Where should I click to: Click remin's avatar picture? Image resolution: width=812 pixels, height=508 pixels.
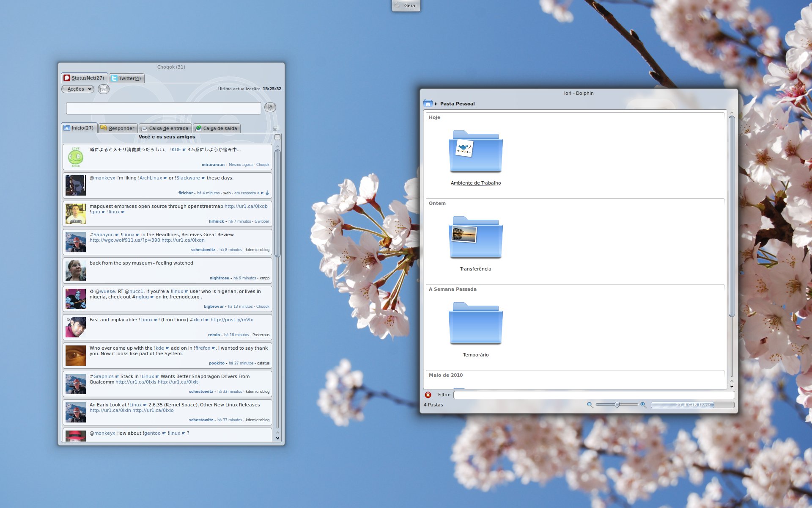pyautogui.click(x=76, y=327)
